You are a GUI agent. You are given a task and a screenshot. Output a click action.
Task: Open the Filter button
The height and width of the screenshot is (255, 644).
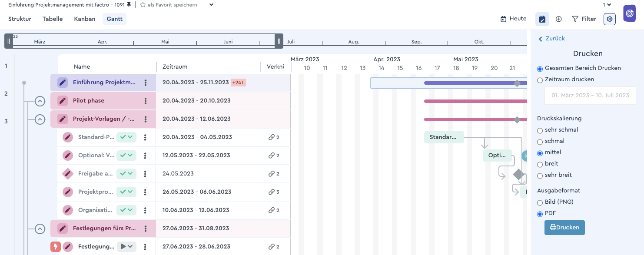pyautogui.click(x=584, y=19)
